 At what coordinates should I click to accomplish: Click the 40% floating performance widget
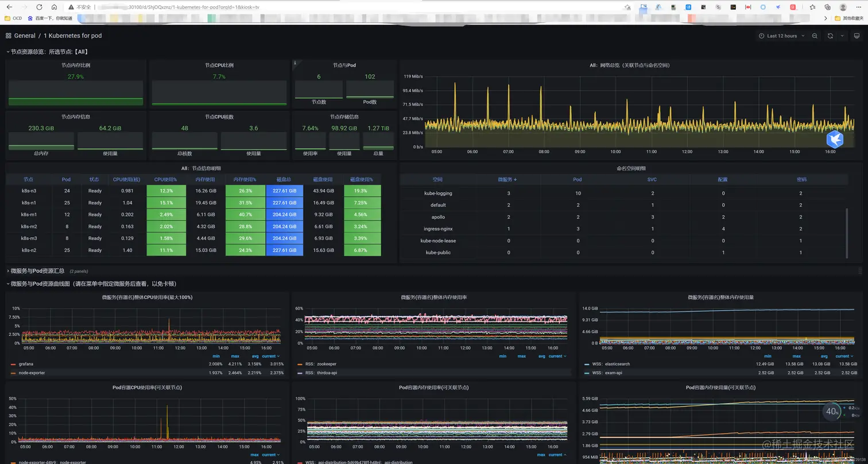832,411
